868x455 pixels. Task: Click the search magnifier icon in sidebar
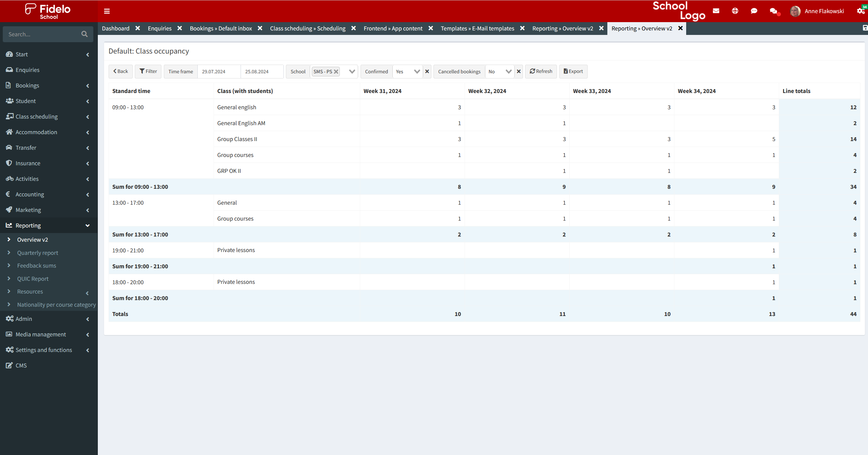point(84,34)
